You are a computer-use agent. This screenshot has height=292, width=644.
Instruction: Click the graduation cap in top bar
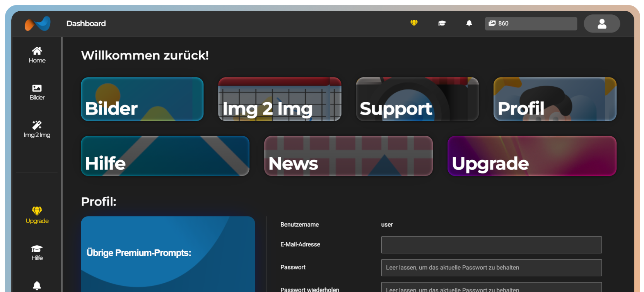coord(442,23)
